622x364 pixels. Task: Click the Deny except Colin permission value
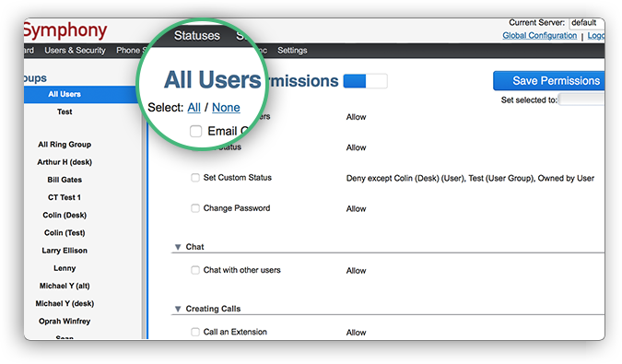470,179
